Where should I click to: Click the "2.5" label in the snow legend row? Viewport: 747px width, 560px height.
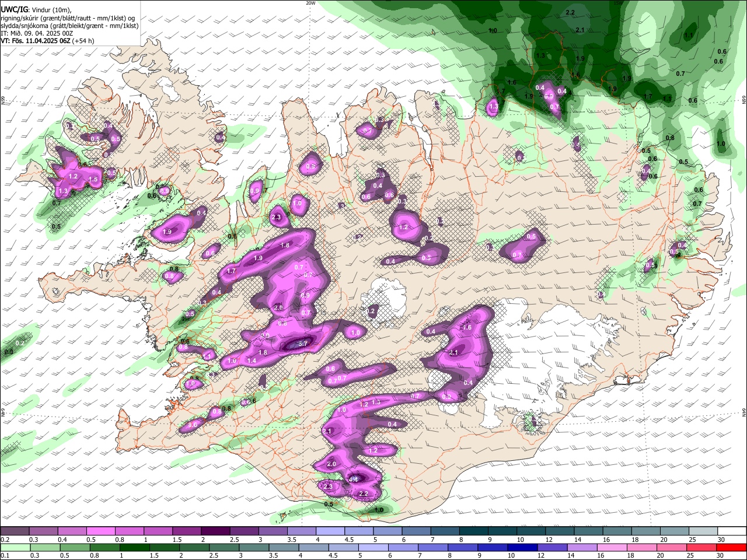(234, 540)
